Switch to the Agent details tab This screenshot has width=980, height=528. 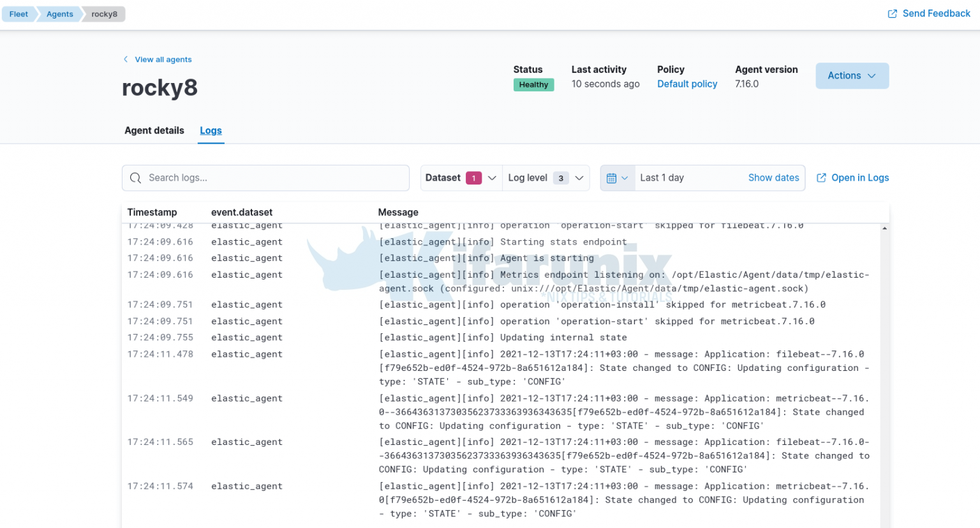tap(154, 130)
